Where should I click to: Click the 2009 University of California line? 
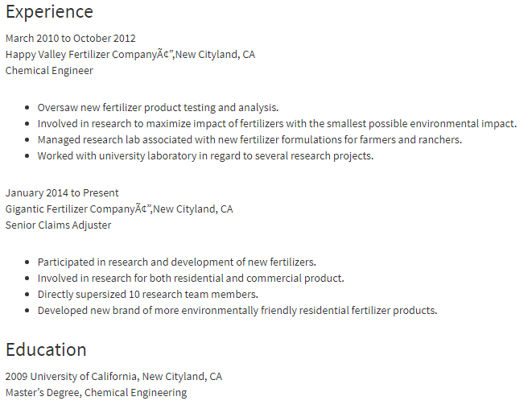click(x=113, y=377)
